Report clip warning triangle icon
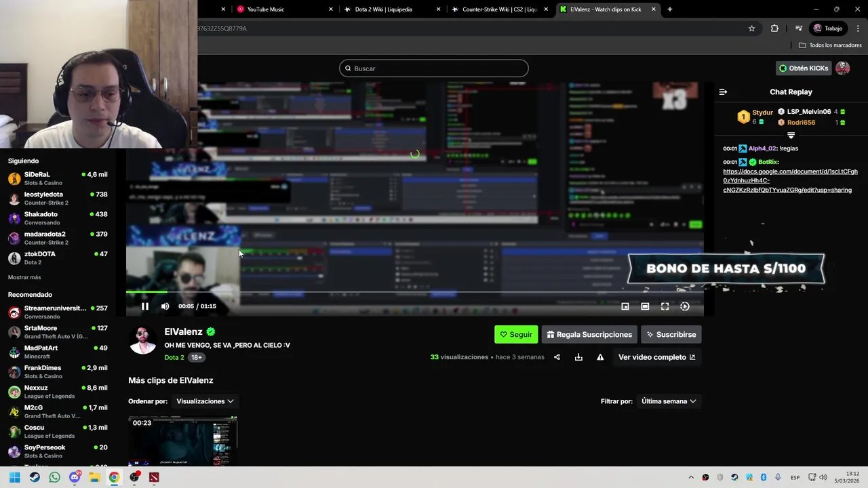868x488 pixels. [600, 357]
